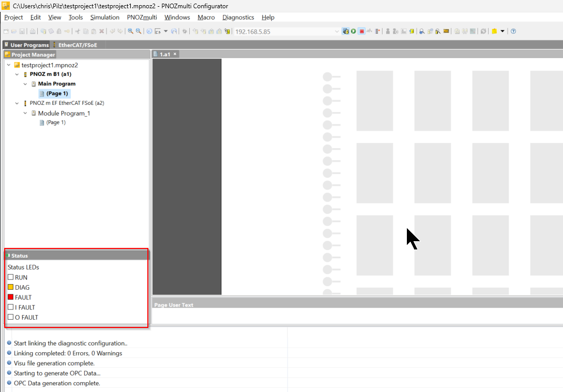This screenshot has width=563, height=392.
Task: Click the padlock with magnifier icon
Action: (438, 31)
